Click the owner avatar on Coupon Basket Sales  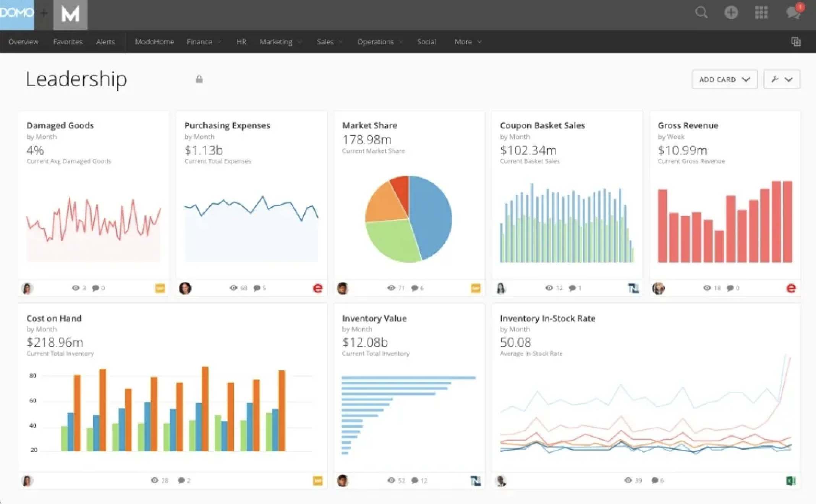pyautogui.click(x=501, y=288)
